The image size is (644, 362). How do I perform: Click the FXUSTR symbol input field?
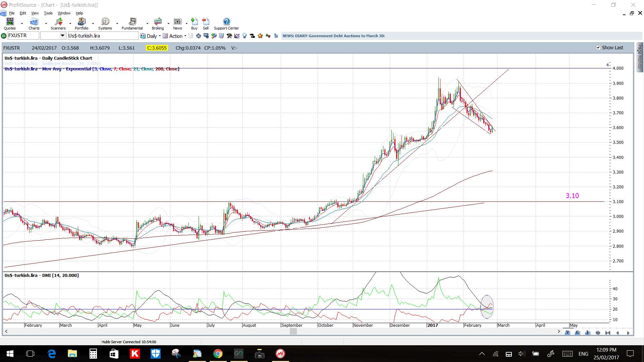(x=23, y=36)
